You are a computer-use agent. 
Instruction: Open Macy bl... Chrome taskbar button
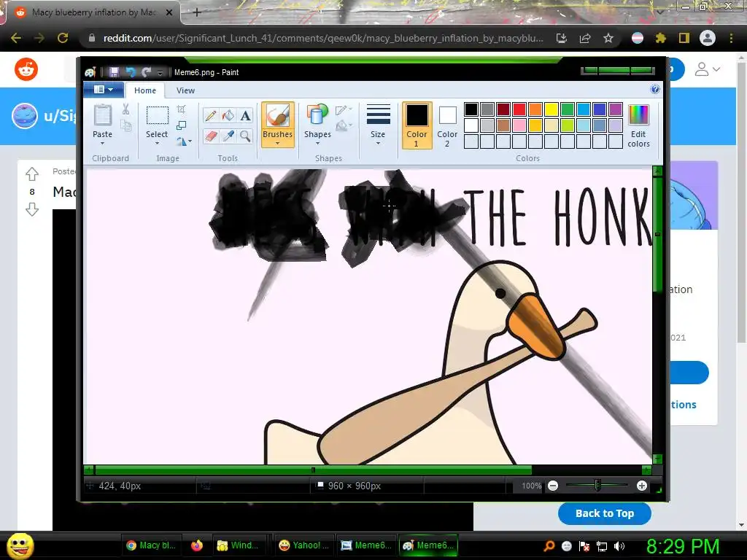click(151, 545)
